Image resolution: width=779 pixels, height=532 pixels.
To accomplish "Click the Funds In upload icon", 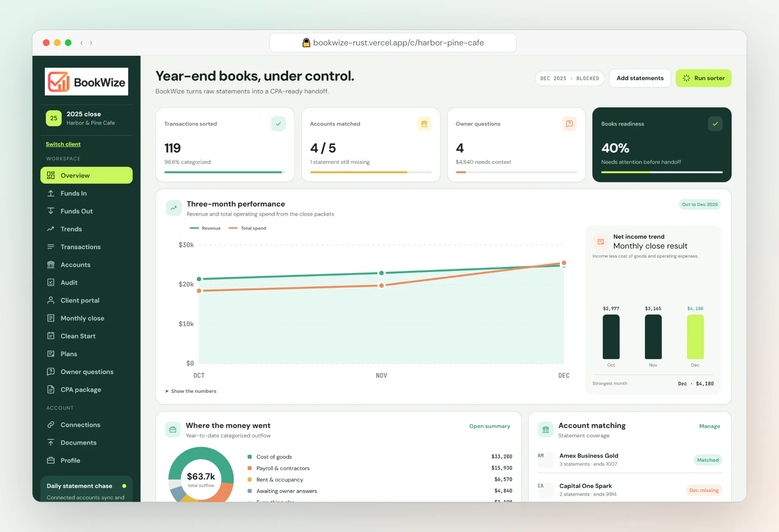I will pos(51,193).
